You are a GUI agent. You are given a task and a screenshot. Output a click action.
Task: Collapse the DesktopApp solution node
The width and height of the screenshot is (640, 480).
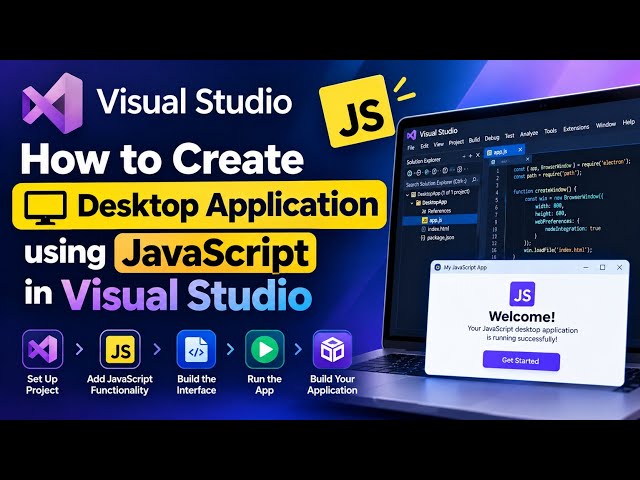(408, 195)
